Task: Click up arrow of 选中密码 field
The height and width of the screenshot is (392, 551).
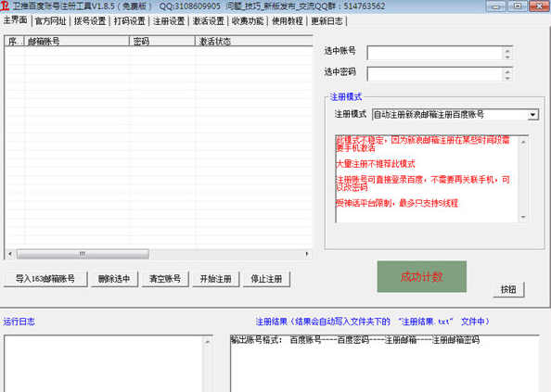Action: pos(507,70)
